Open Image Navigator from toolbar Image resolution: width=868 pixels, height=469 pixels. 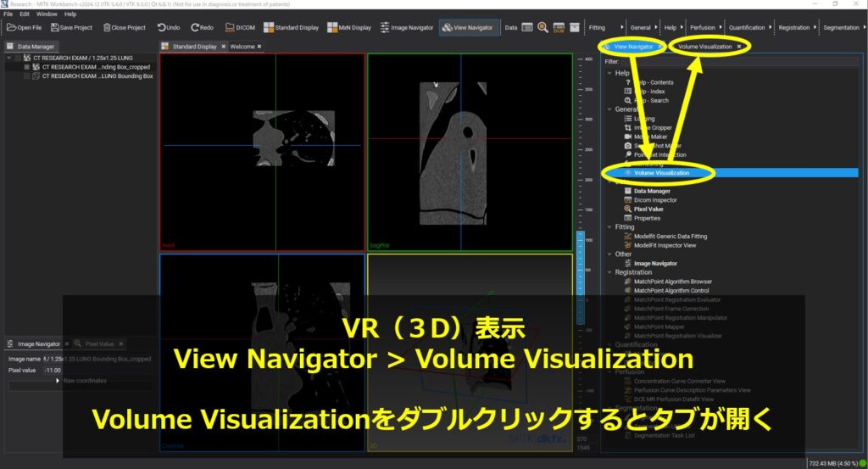click(407, 28)
